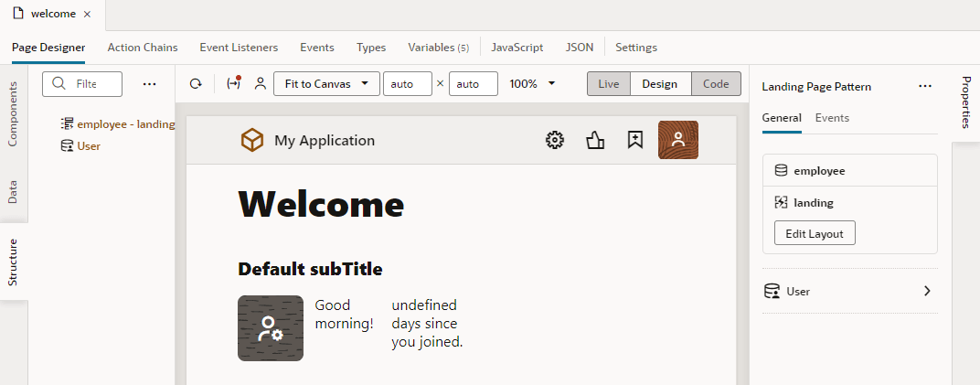Image resolution: width=980 pixels, height=385 pixels.
Task: Switch canvas to Live mode
Action: tap(609, 84)
